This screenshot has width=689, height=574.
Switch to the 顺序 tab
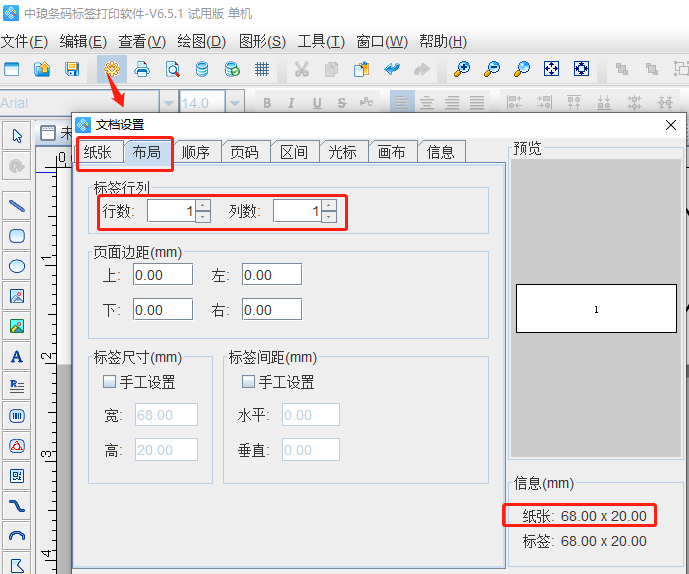[196, 152]
